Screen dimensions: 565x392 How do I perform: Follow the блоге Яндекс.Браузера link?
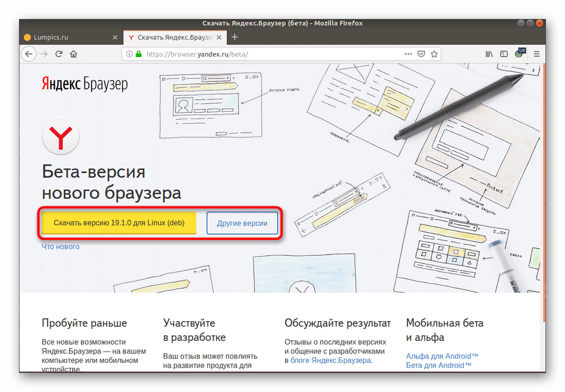click(x=330, y=360)
